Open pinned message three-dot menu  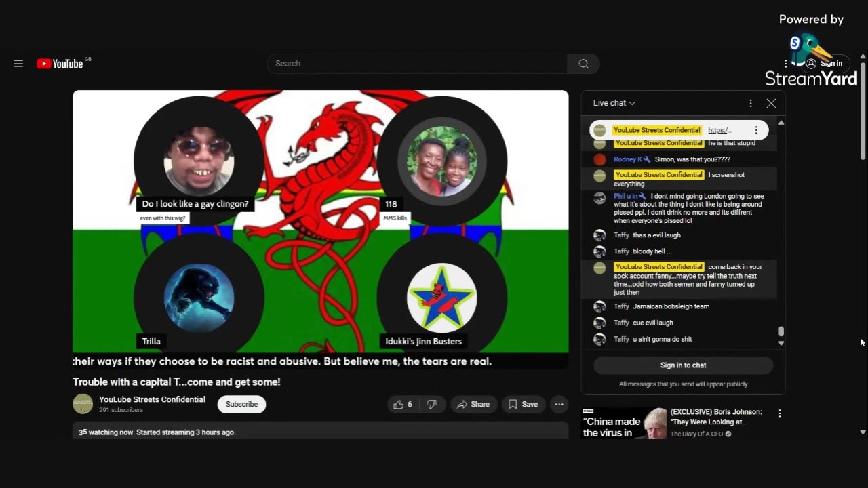pyautogui.click(x=756, y=130)
